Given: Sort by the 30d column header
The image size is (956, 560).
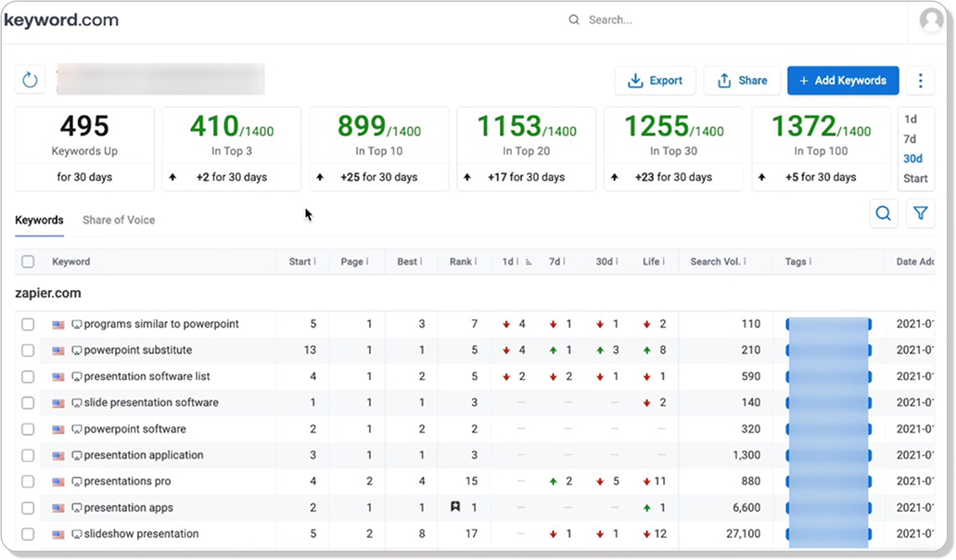Looking at the screenshot, I should pyautogui.click(x=604, y=261).
